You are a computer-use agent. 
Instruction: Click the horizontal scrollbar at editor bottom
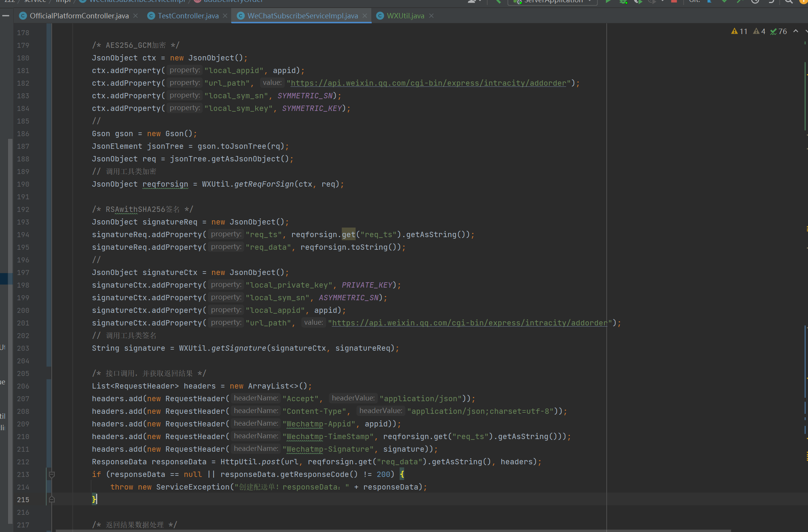pos(393,530)
